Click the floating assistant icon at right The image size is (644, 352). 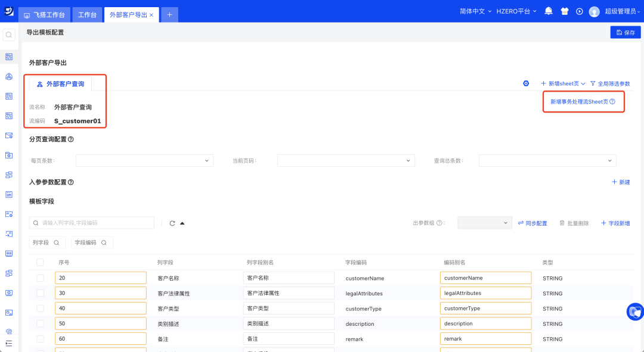click(635, 311)
